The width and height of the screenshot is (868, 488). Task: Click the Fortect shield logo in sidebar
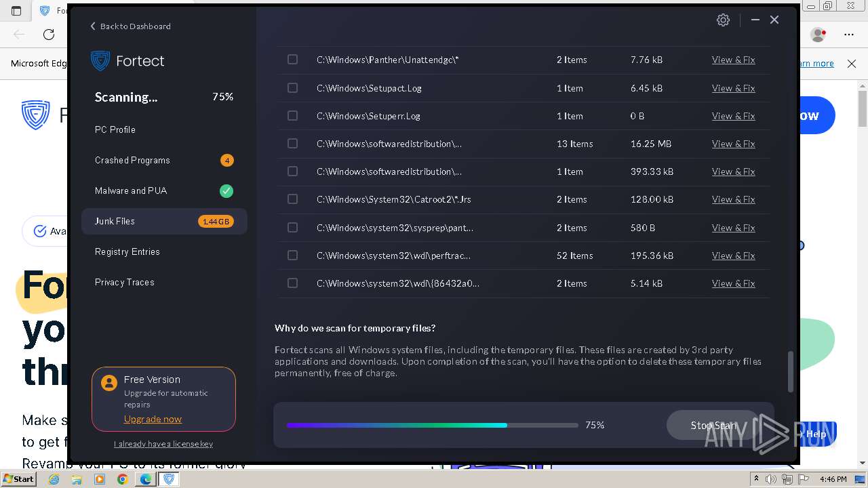pos(100,61)
